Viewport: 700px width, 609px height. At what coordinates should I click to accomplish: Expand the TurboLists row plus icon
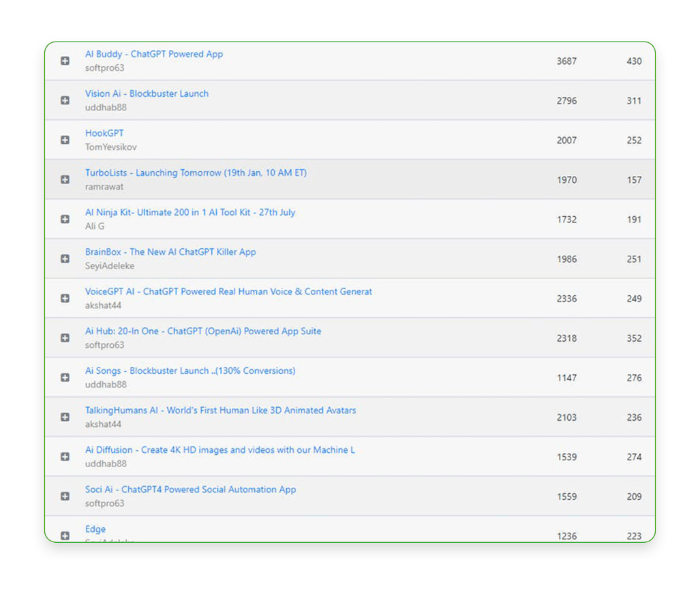[x=65, y=179]
